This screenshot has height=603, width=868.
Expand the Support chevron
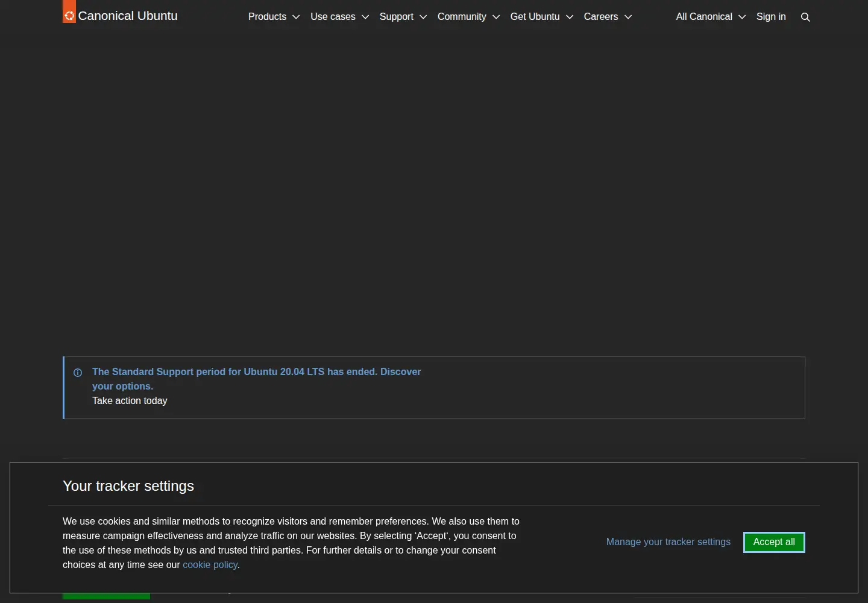point(423,17)
